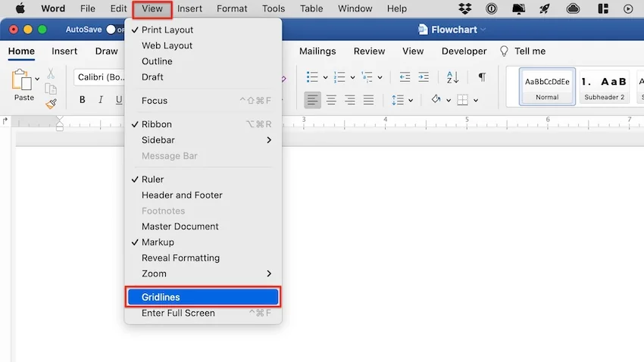Cut selection with scissors icon

click(51, 73)
